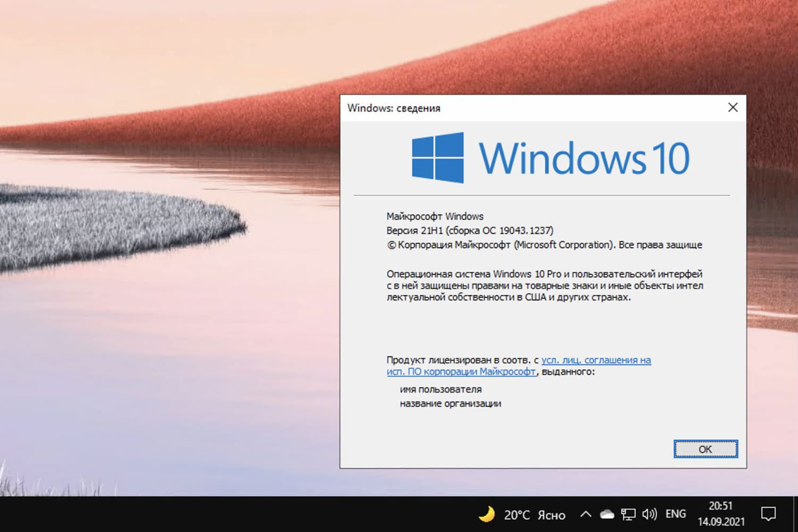
Task: Click the OneDrive cloud icon in the tray
Action: 608,514
